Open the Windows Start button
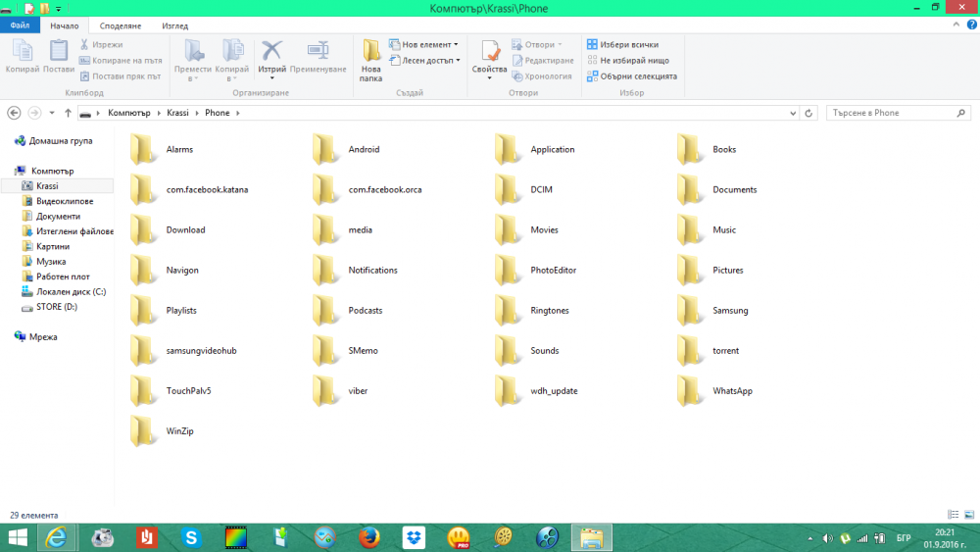The image size is (980, 552). click(x=18, y=537)
